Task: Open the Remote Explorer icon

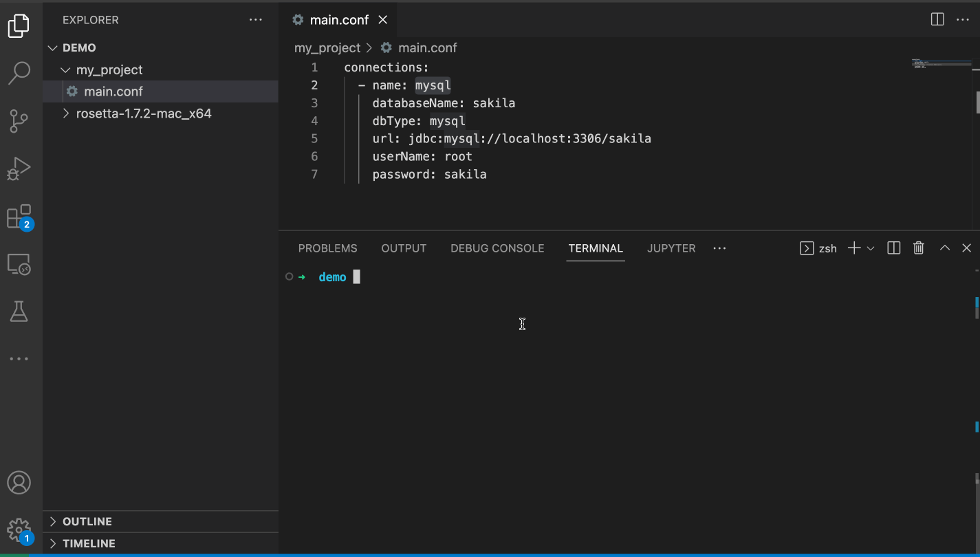Action: coord(19,264)
